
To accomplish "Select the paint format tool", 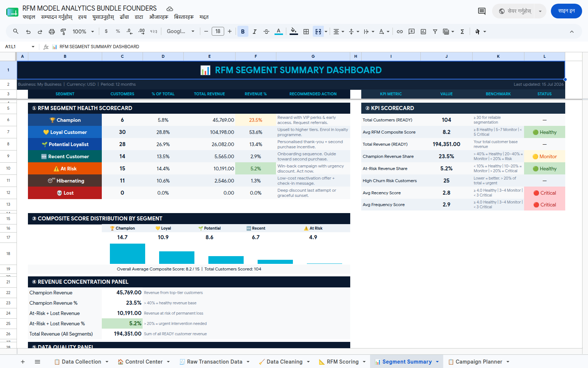I will (63, 32).
